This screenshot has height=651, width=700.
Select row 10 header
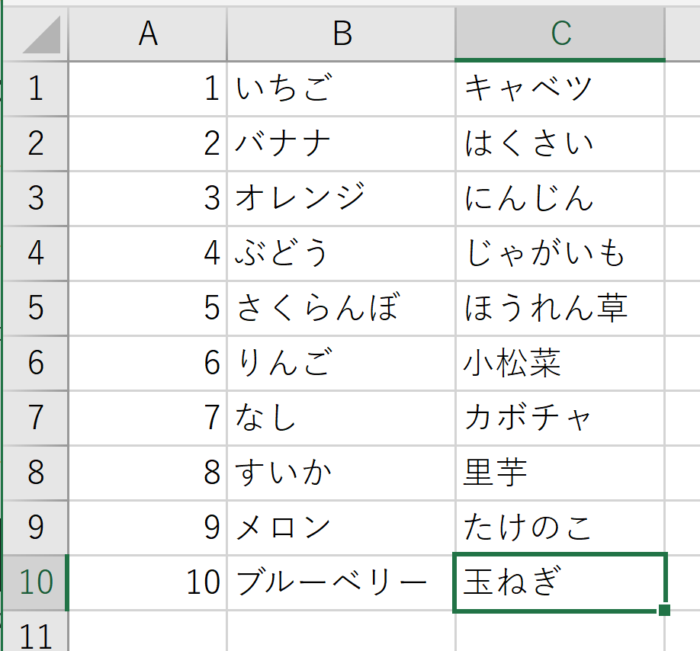(x=36, y=581)
